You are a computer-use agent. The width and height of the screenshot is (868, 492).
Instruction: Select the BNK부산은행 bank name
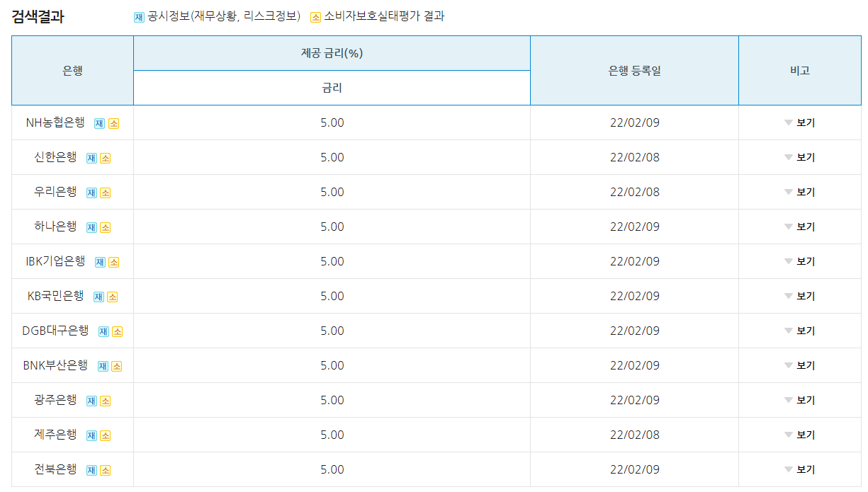[x=55, y=365]
